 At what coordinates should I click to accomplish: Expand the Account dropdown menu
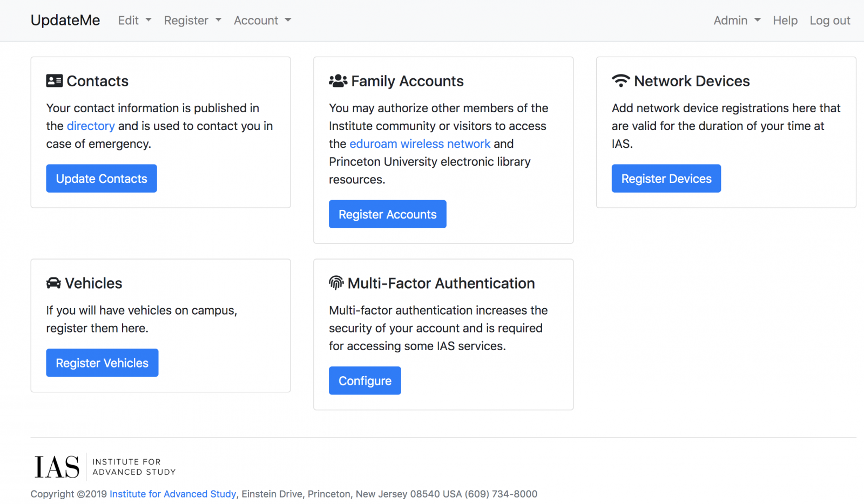262,21
